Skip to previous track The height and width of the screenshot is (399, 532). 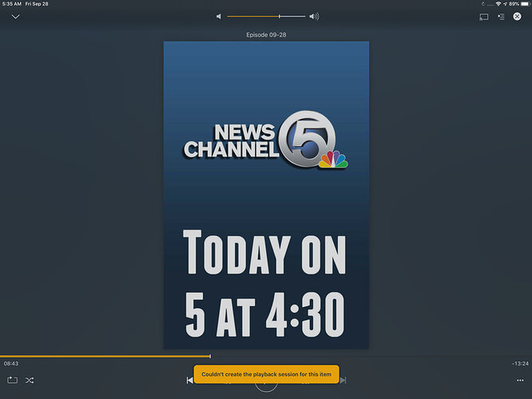tap(189, 381)
